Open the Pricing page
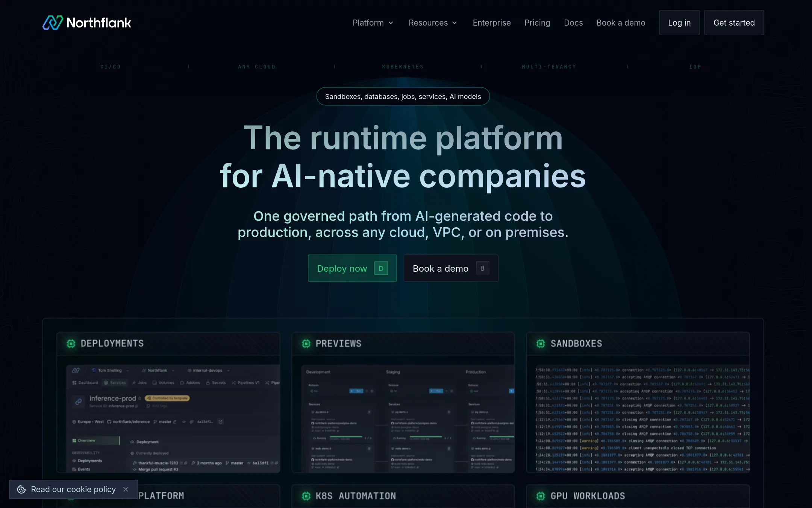Image resolution: width=812 pixels, height=508 pixels. coord(537,23)
